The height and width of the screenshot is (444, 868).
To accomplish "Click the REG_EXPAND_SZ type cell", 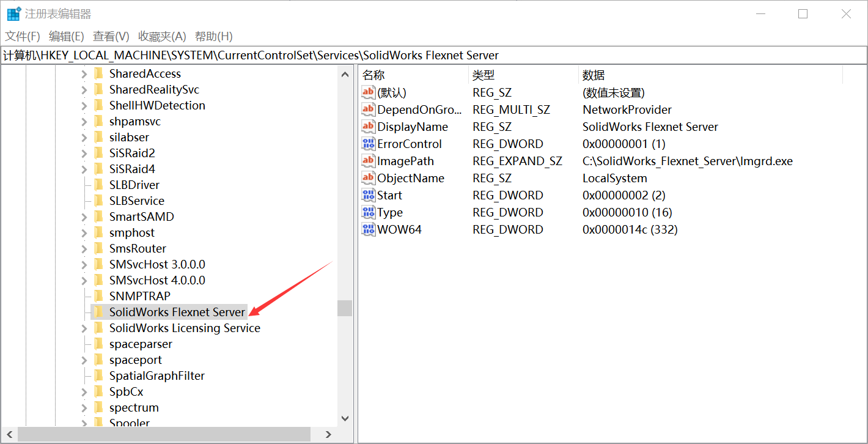I will coord(517,161).
